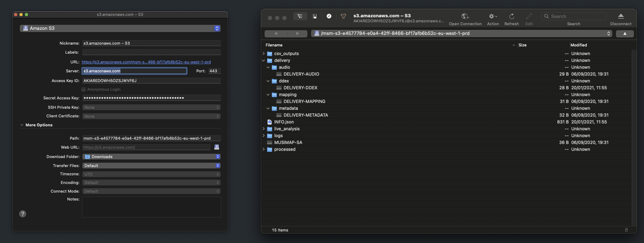This screenshot has height=243, width=644.
Task: Refresh the S3 bucket listing
Action: [x=512, y=16]
